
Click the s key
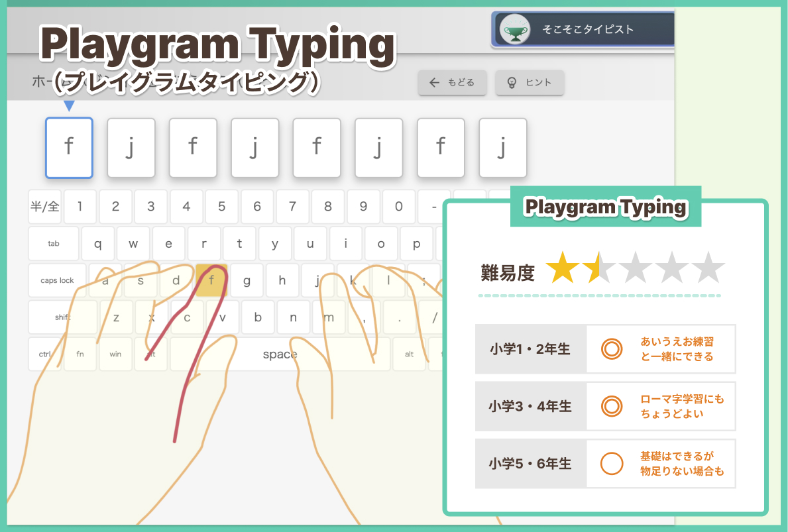point(141,280)
